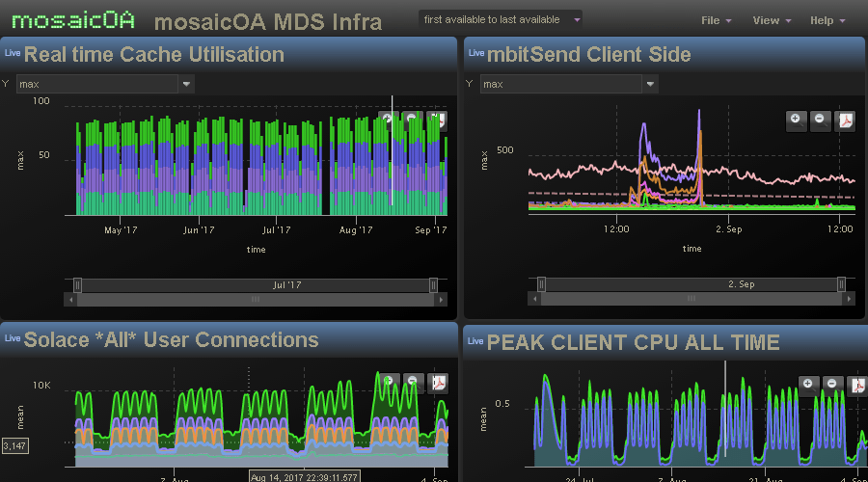
Task: Click the right scroll arrow under Cache Utilisation chart
Action: click(x=441, y=300)
